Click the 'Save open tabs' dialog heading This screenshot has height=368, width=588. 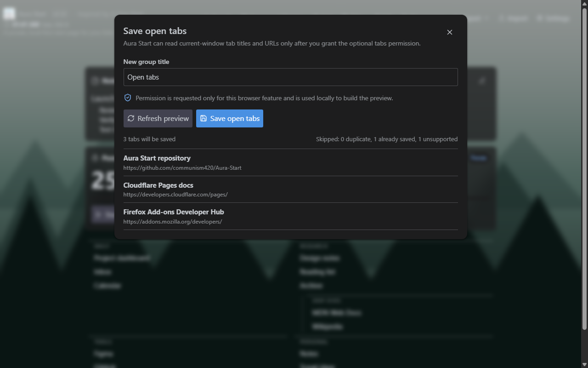pos(155,31)
